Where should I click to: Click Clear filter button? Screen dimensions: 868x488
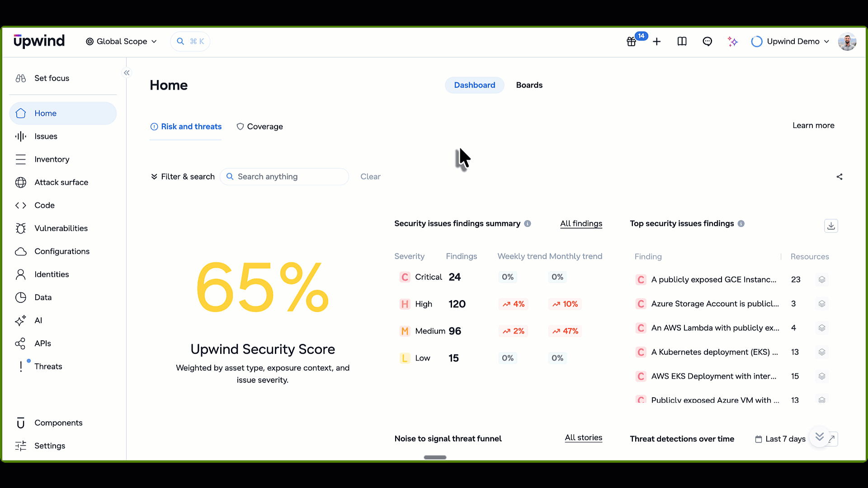click(x=370, y=177)
